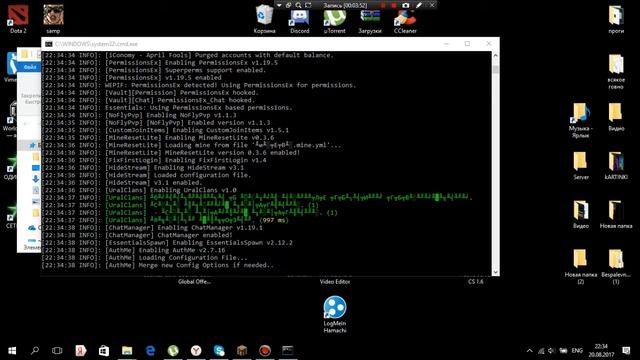This screenshot has height=360, width=640.
Task: Click the magnifier zoom icon in recorder bar
Action: 298,5
